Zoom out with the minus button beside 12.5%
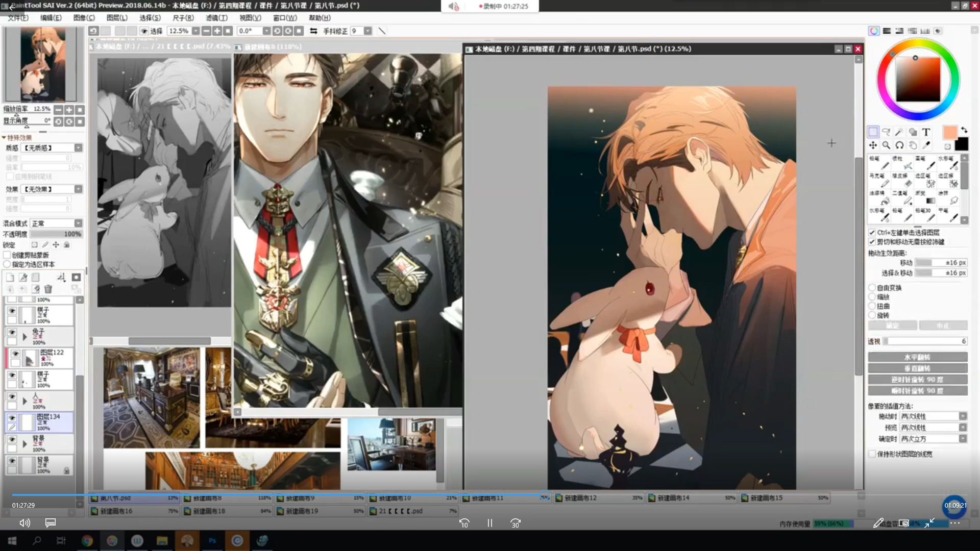This screenshot has width=980, height=551. tap(206, 31)
